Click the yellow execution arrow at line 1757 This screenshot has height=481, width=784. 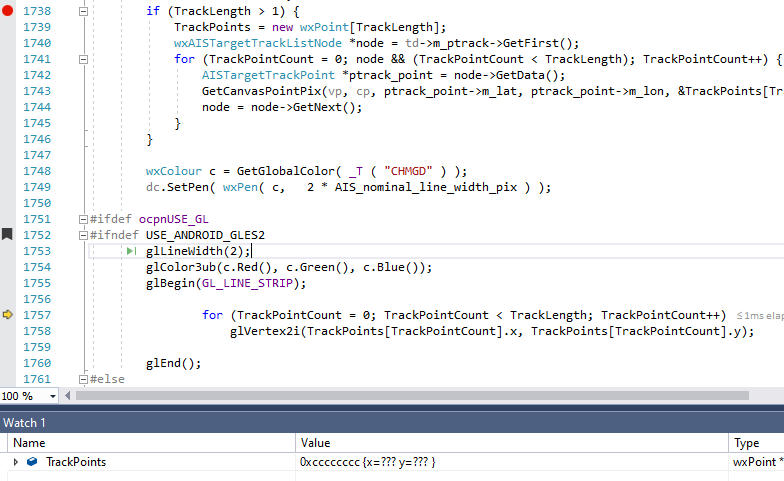[8, 314]
